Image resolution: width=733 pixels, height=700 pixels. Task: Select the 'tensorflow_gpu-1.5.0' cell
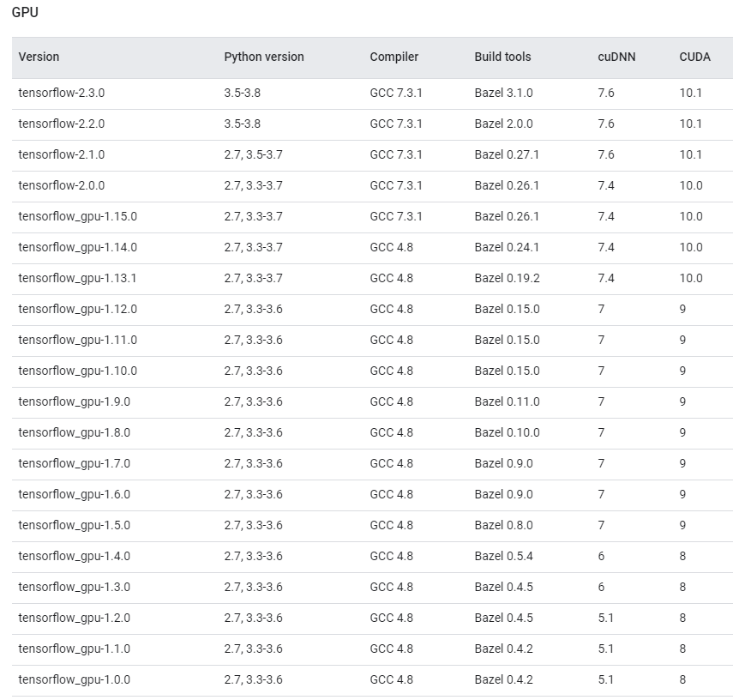coord(75,526)
